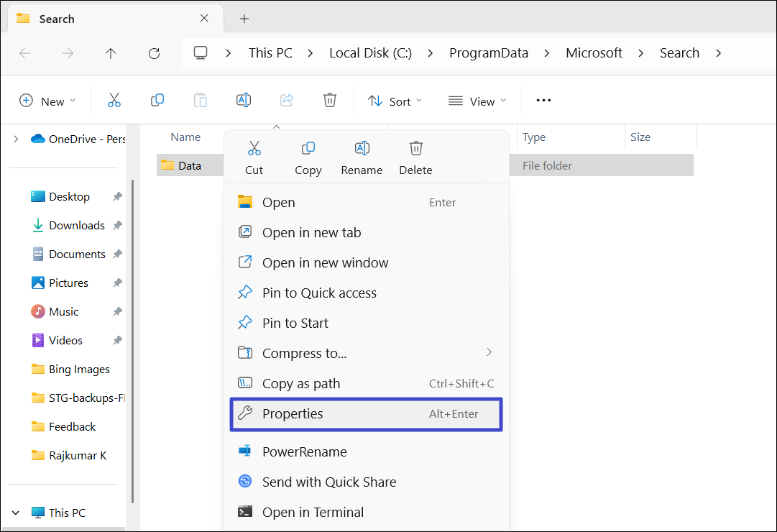The image size is (777, 532).
Task: Open the See more toolbar options
Action: pyautogui.click(x=543, y=101)
